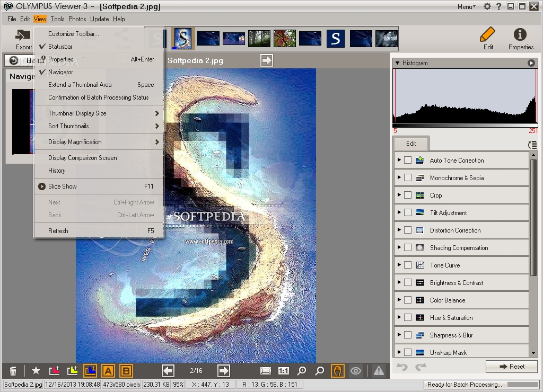Select Display Comparison Screen
The image size is (543, 392).
click(x=99, y=158)
